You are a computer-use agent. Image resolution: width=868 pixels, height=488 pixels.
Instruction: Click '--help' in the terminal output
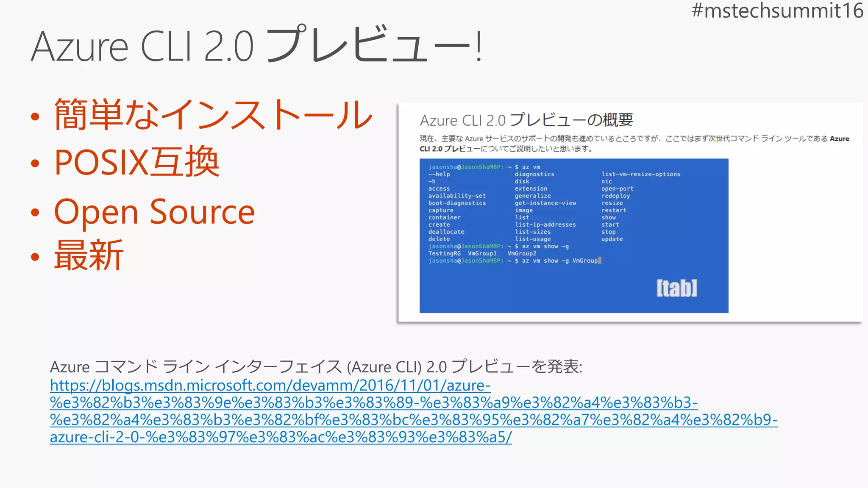click(439, 174)
